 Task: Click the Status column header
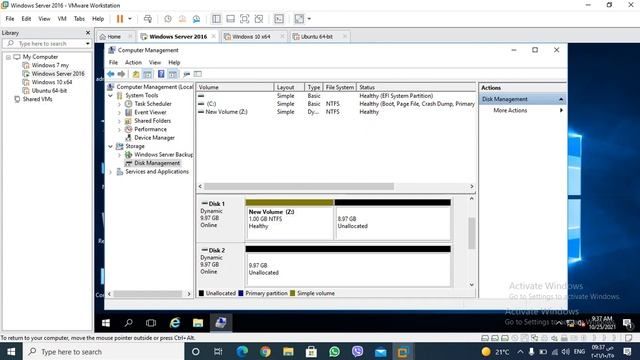416,87
